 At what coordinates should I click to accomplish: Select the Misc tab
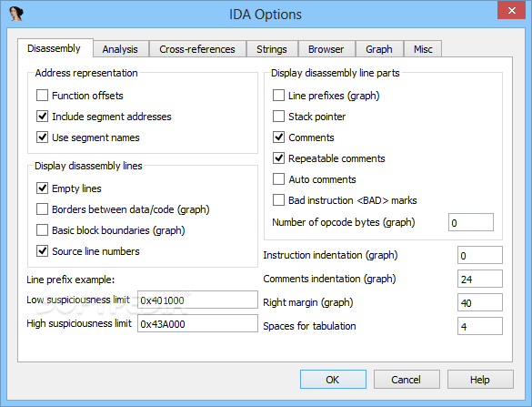[423, 49]
